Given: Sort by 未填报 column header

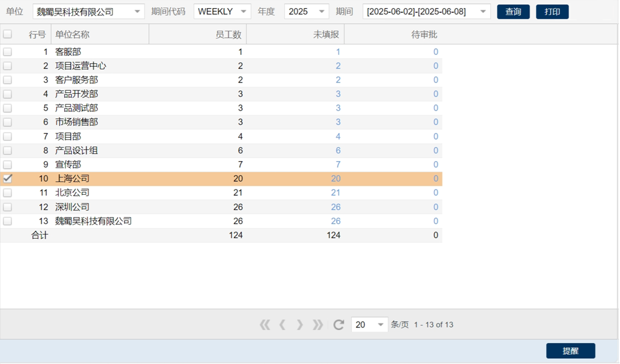Looking at the screenshot, I should click(326, 34).
